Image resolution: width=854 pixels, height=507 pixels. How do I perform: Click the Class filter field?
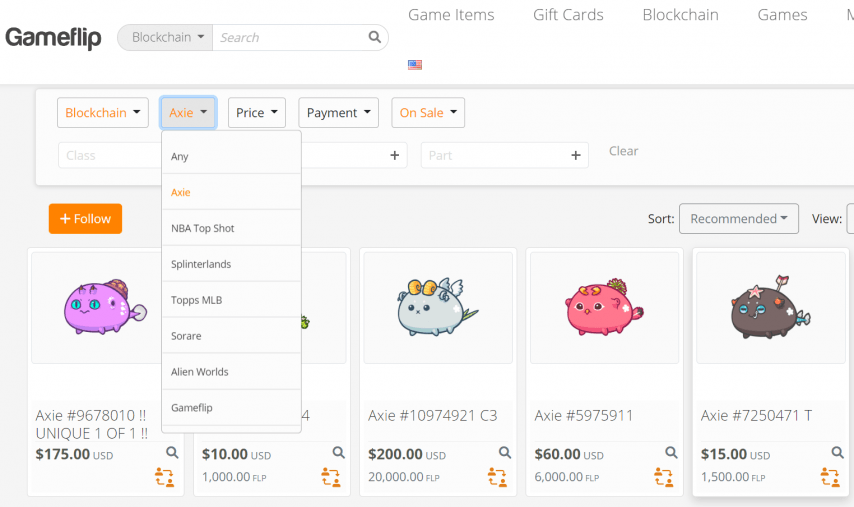pos(110,156)
